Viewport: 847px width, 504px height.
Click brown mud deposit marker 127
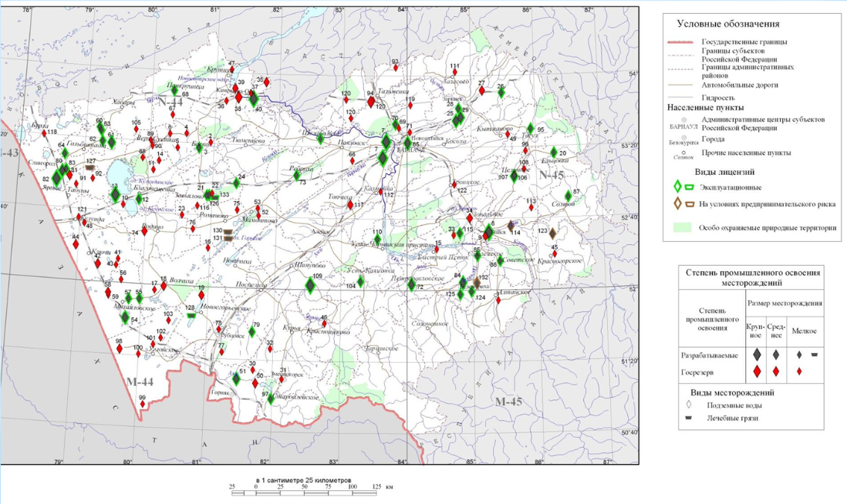click(x=90, y=167)
